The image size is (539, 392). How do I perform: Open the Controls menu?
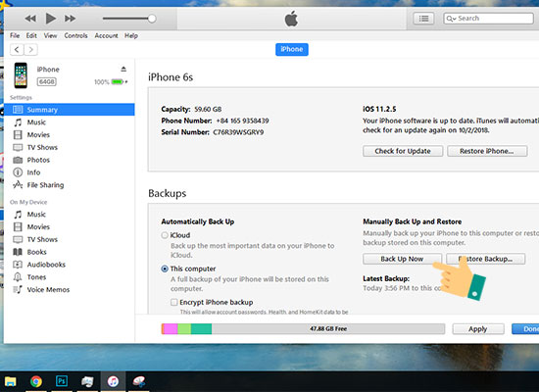coord(76,35)
